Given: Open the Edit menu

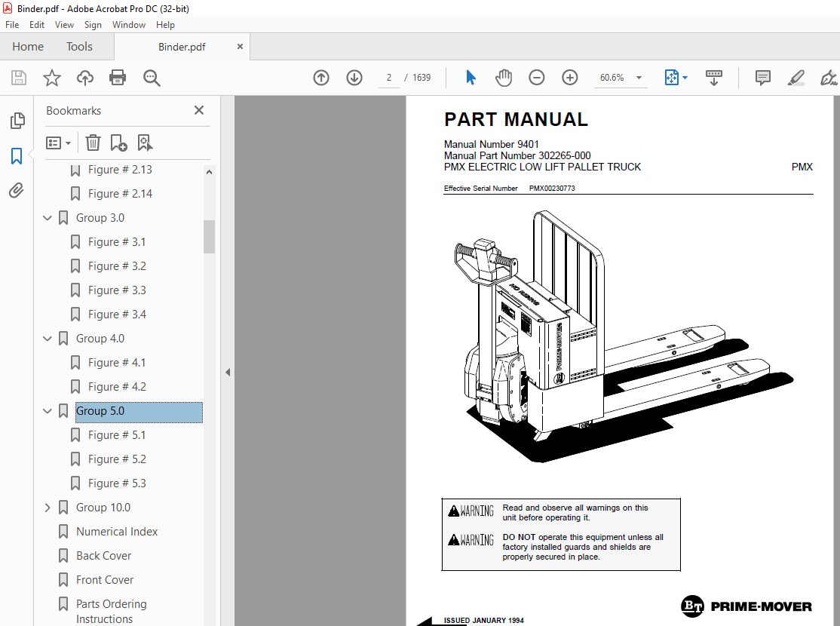Looking at the screenshot, I should point(36,25).
